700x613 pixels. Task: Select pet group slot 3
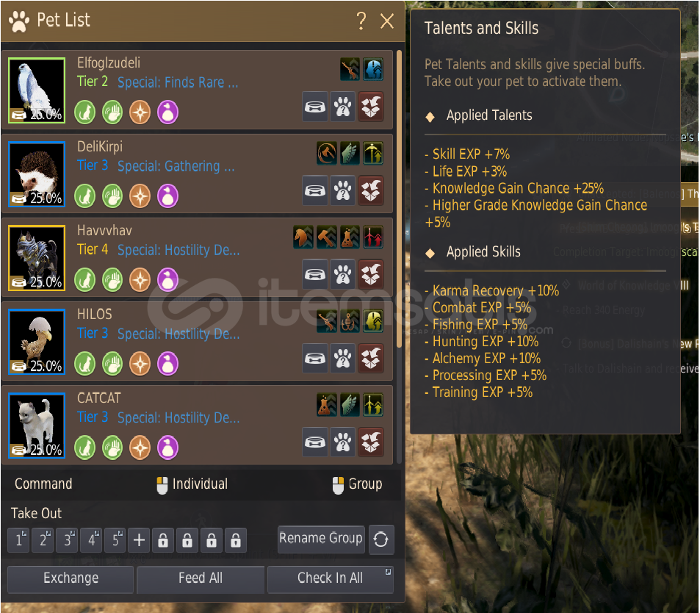[67, 540]
